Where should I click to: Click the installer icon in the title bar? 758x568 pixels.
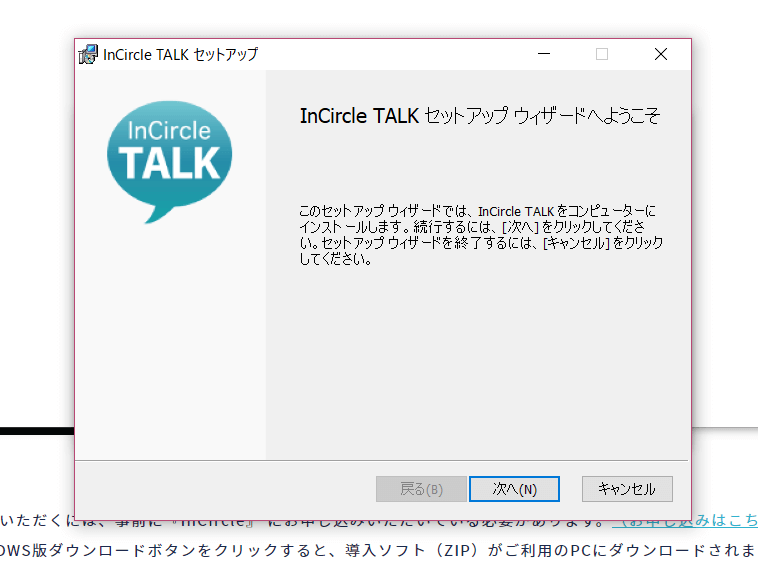pos(89,54)
